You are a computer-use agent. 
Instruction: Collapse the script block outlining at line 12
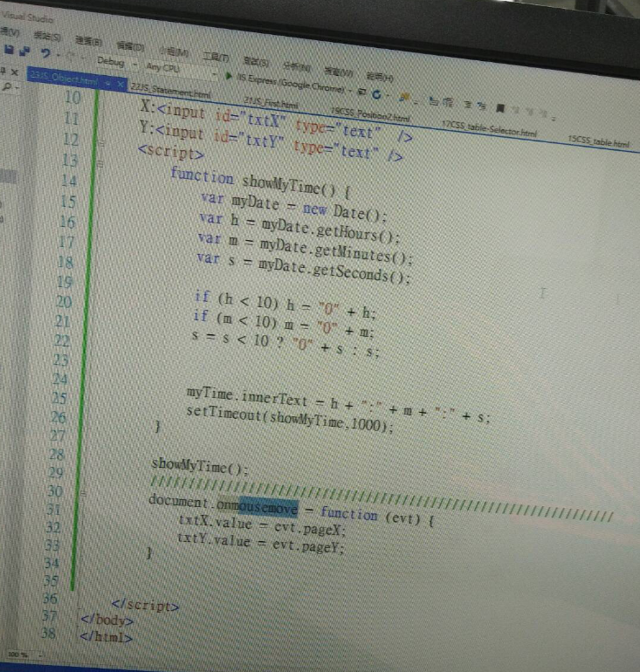click(x=101, y=143)
